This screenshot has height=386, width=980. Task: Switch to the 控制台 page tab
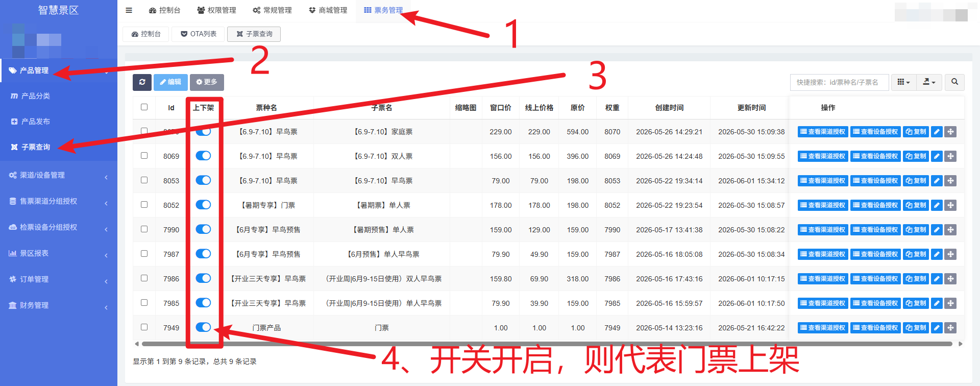click(146, 34)
